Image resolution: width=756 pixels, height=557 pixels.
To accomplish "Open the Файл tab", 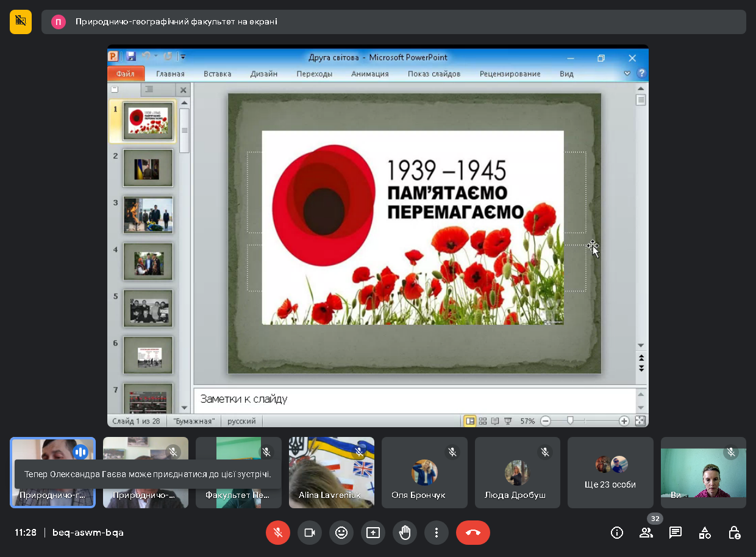I will click(x=126, y=74).
